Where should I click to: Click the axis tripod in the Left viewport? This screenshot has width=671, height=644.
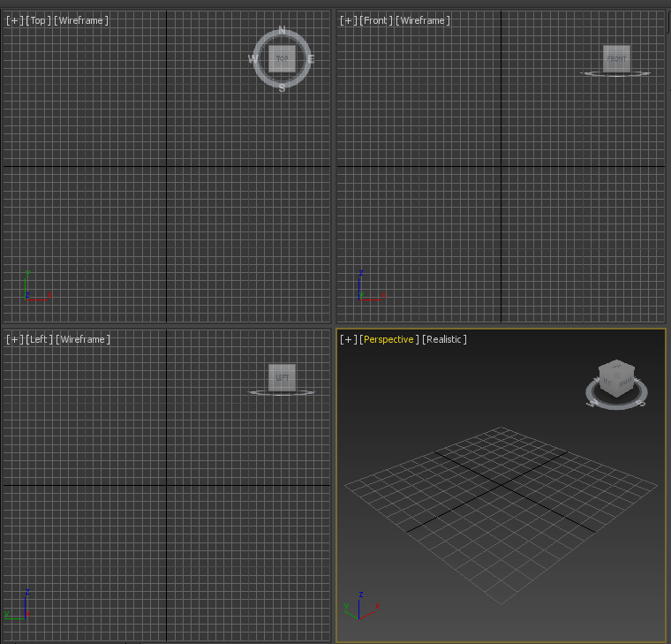click(17, 604)
